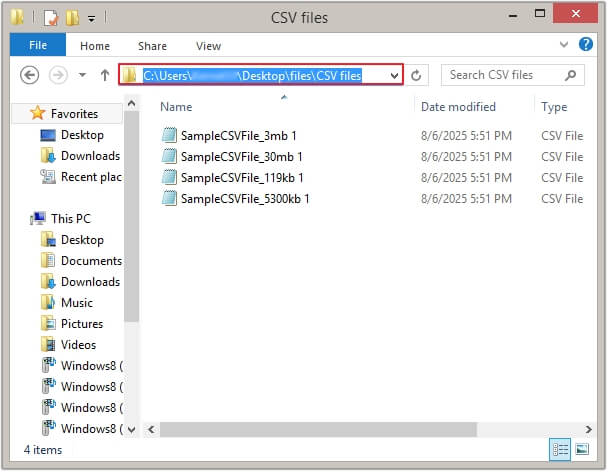Click the Recent places icon
Image resolution: width=608 pixels, height=472 pixels.
(48, 176)
